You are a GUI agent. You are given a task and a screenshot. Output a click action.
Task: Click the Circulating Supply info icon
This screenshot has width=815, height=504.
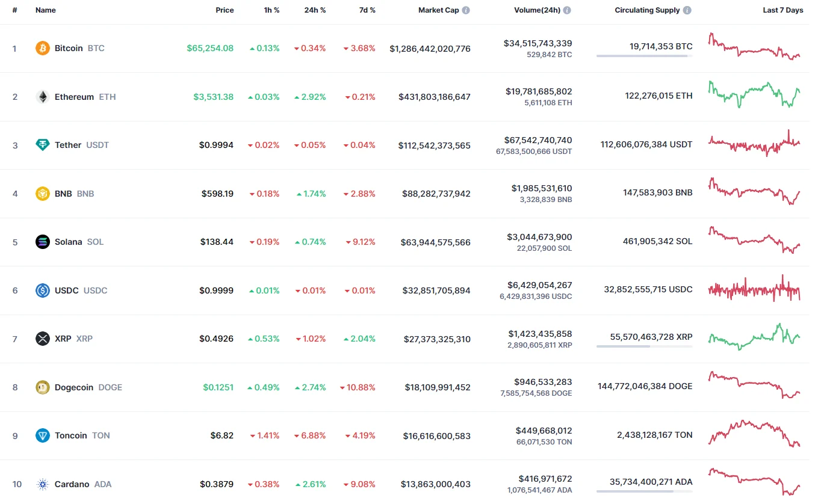coord(687,10)
